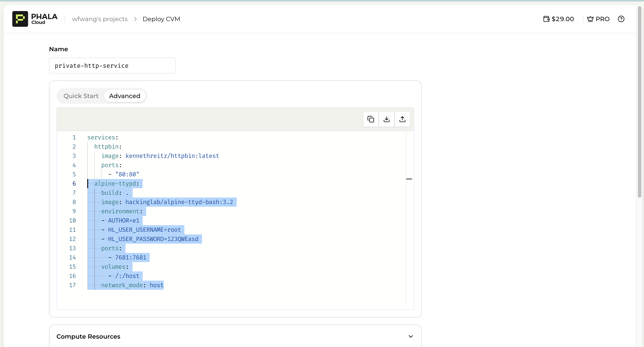Open wfwang's projects breadcrumb link
644x347 pixels.
pos(100,19)
